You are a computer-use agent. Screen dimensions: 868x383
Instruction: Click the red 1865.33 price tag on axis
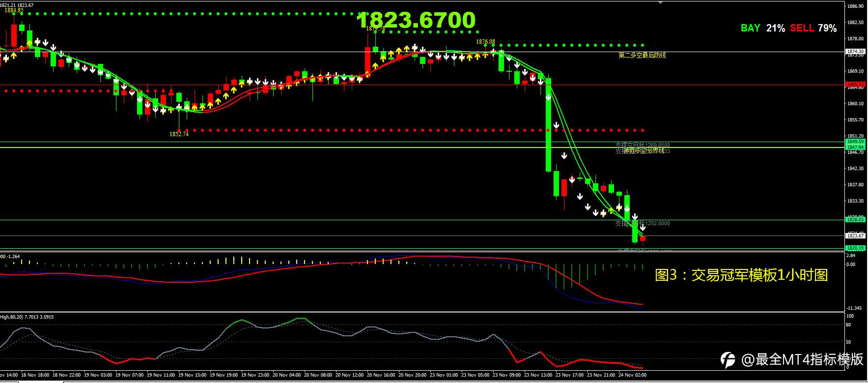(855, 85)
